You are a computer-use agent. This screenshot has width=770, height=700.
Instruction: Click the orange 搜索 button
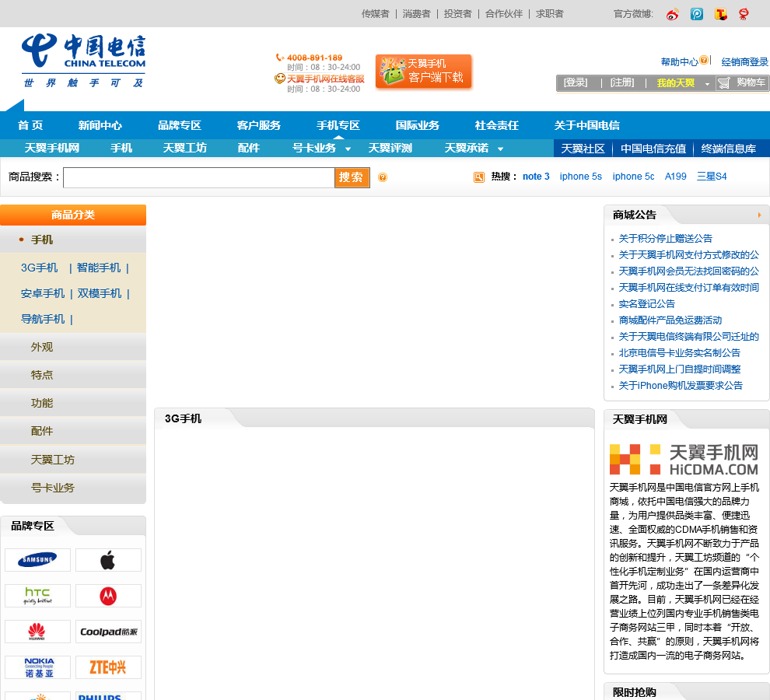(352, 177)
